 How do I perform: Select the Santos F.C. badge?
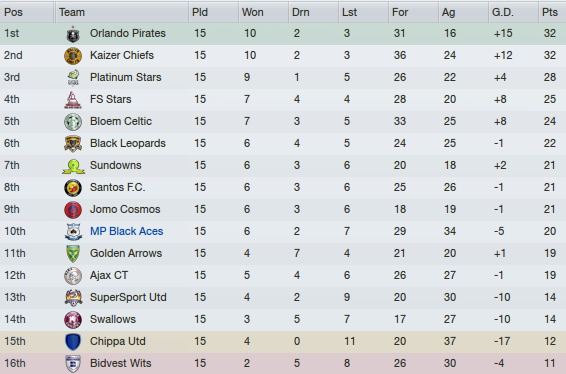[x=73, y=188]
